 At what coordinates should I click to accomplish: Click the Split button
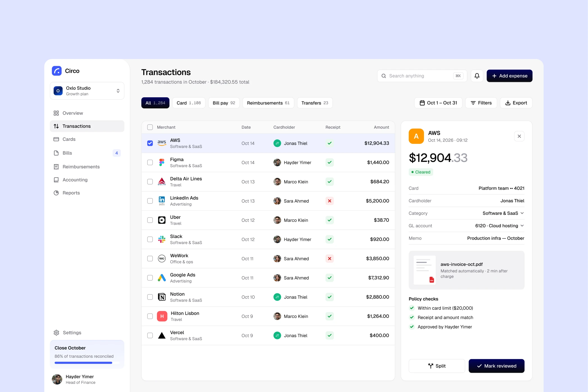click(437, 366)
